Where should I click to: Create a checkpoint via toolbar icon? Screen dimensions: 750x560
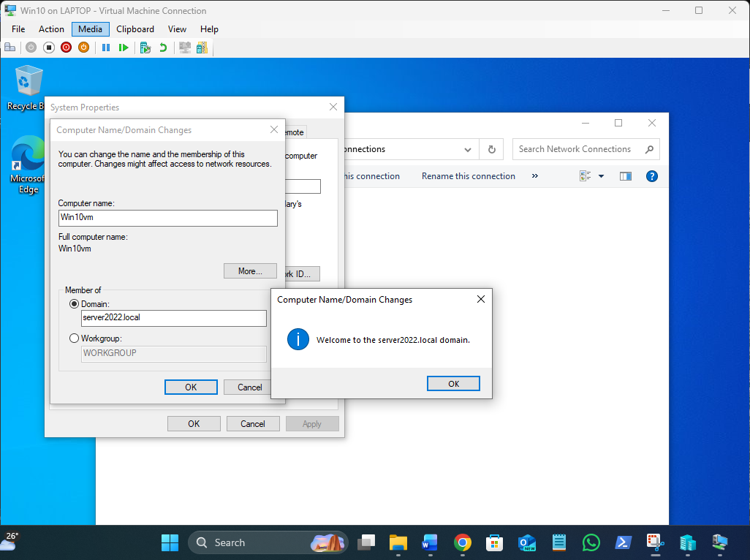(x=145, y=48)
